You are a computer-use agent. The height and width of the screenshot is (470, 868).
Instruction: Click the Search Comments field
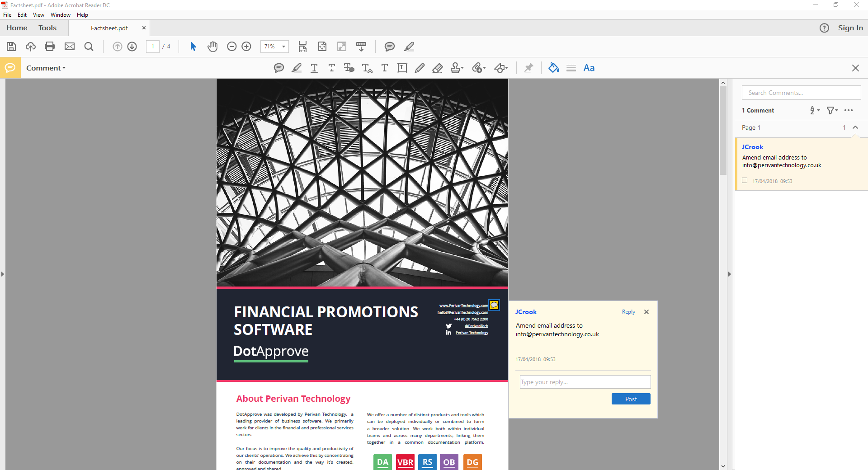click(801, 93)
